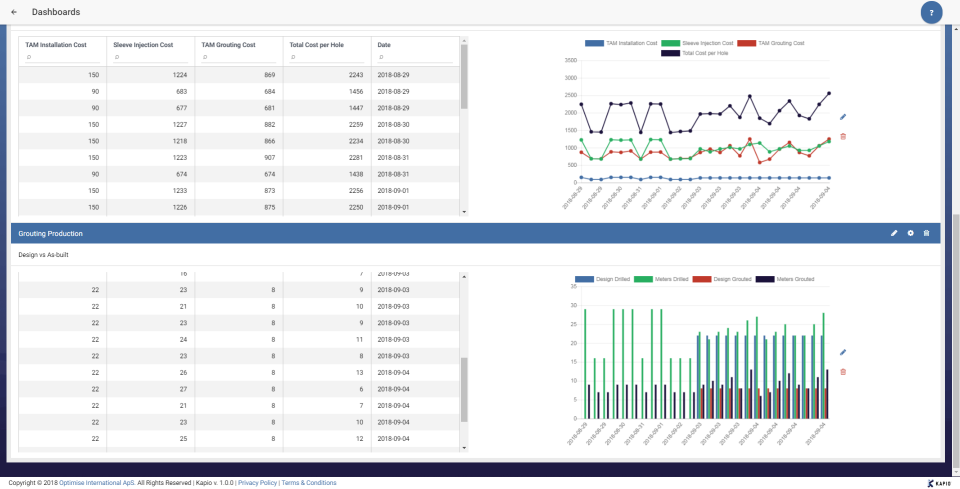Edit the Grouting Production panel header pencil
The image size is (960, 489).
894,233
